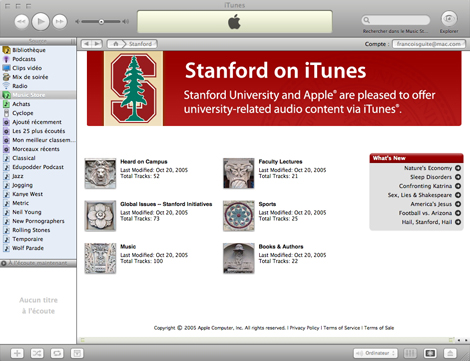
Task: Open the Terms of Service link
Action: [x=342, y=328]
